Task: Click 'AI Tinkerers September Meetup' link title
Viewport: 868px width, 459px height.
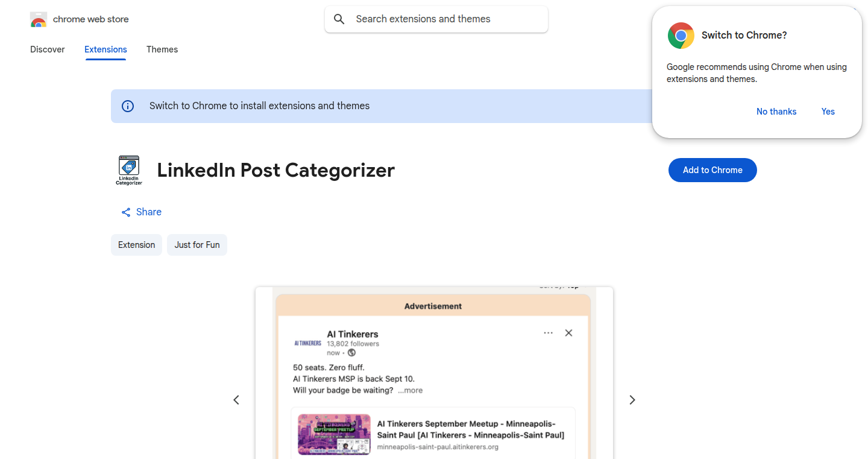Action: click(471, 429)
